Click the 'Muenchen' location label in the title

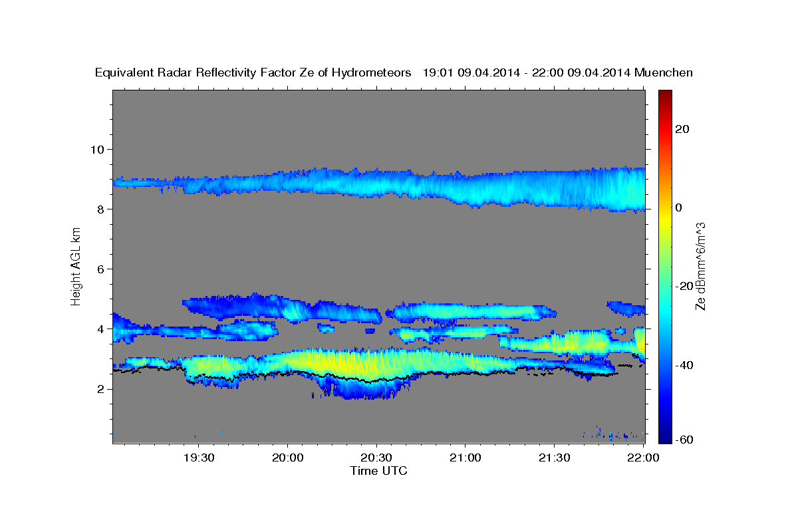point(664,72)
